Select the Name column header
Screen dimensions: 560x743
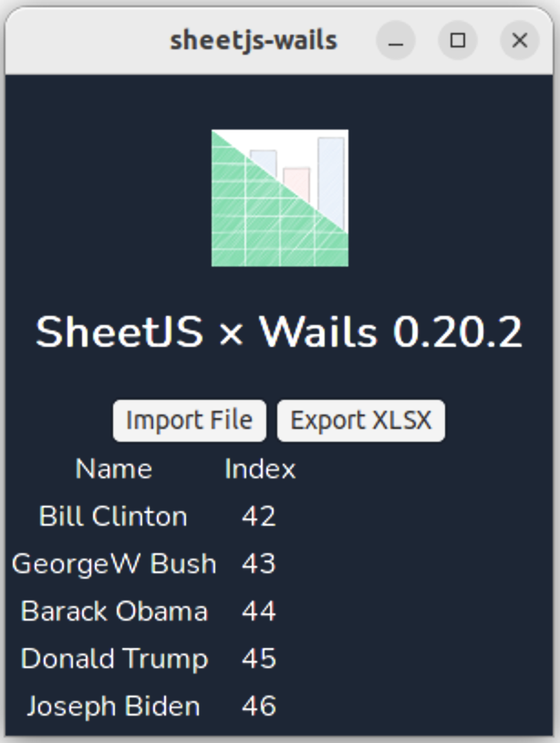click(x=114, y=469)
